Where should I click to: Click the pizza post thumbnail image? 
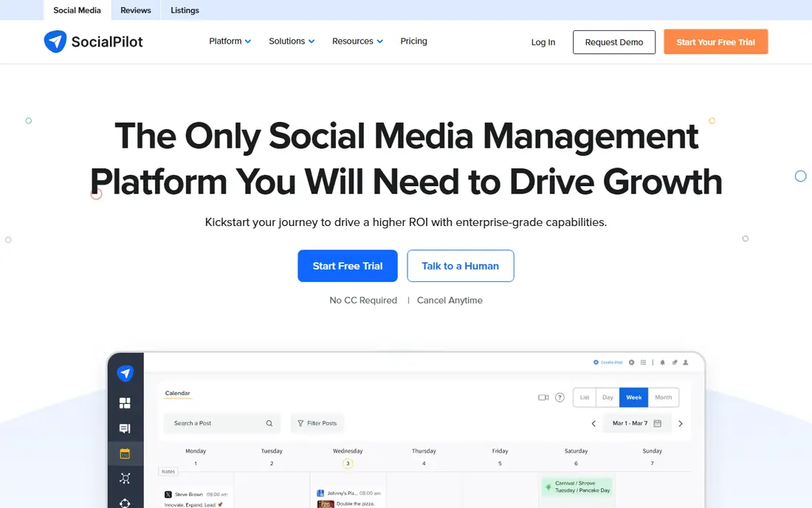pyautogui.click(x=326, y=504)
